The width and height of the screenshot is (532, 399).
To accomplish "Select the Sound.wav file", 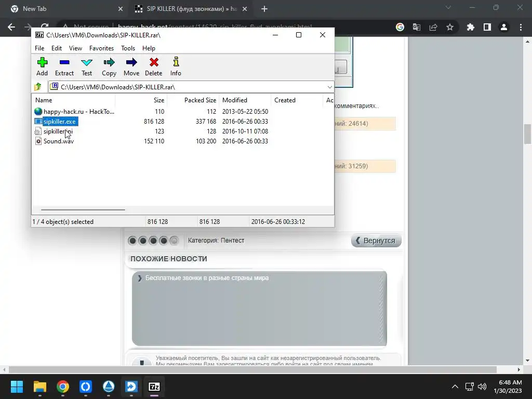I will point(58,141).
